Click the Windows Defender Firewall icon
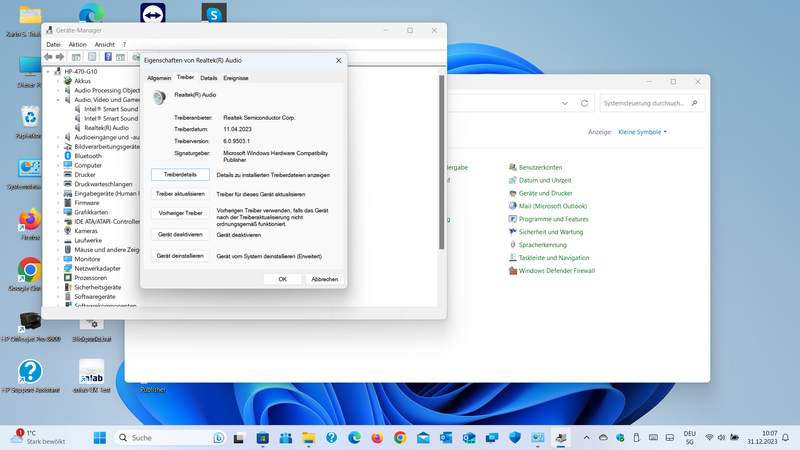Screen dimensions: 800x450 (513, 270)
